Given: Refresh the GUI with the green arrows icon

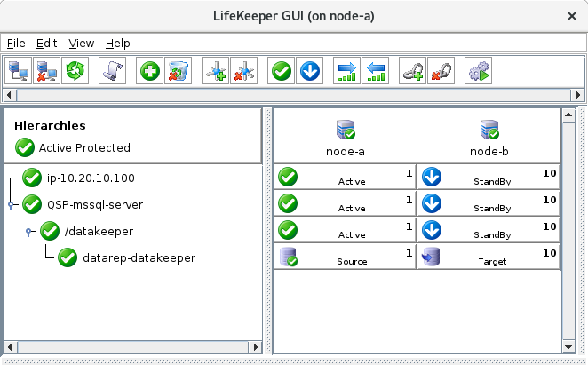Looking at the screenshot, I should tap(75, 71).
